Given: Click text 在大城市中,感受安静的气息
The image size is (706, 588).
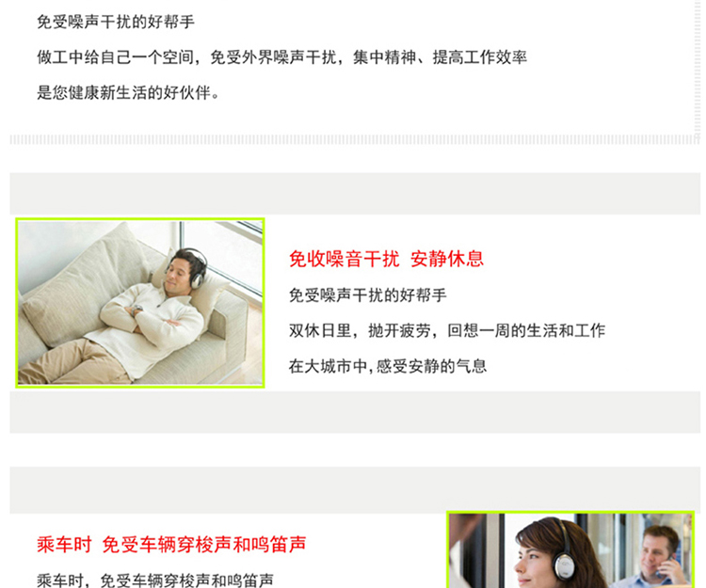Looking at the screenshot, I should (x=388, y=366).
